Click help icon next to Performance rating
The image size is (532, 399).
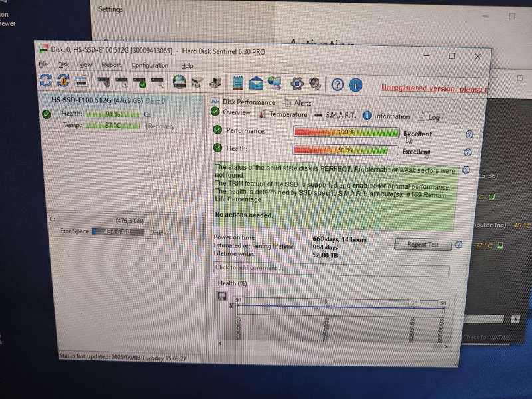469,134
